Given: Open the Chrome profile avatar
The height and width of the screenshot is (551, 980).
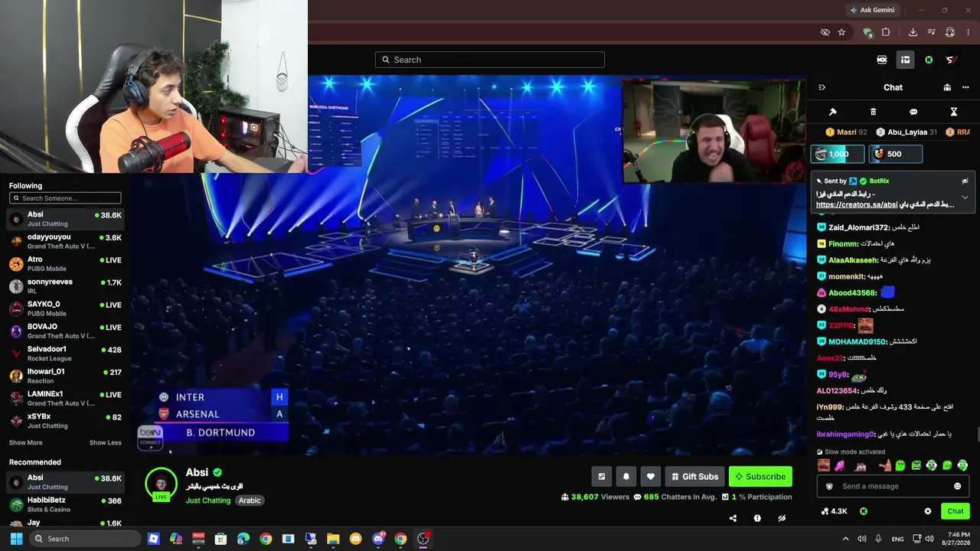Looking at the screenshot, I should coord(950,32).
